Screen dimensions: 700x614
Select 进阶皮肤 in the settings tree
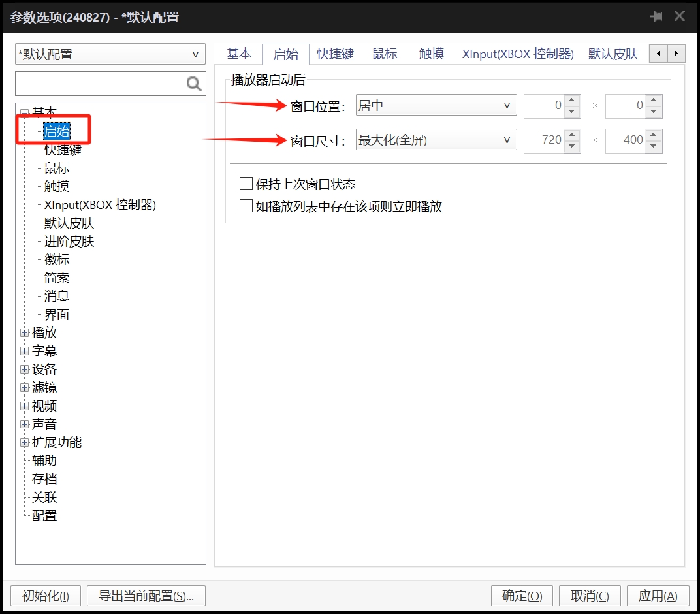pyautogui.click(x=69, y=241)
